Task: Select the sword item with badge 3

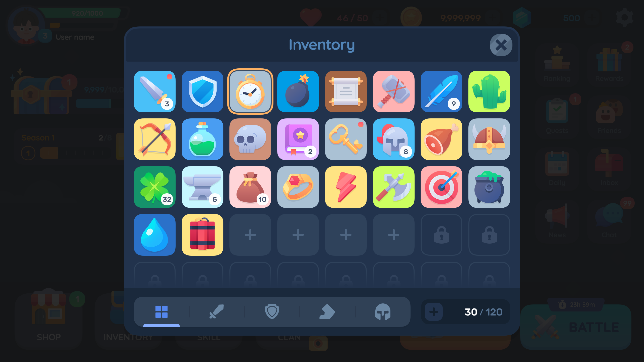Action: [x=154, y=92]
